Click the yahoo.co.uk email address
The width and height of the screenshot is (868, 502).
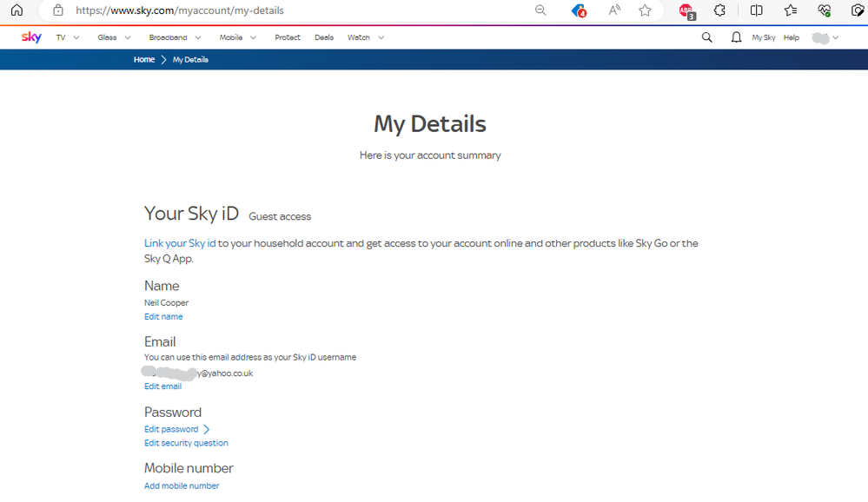(x=197, y=373)
